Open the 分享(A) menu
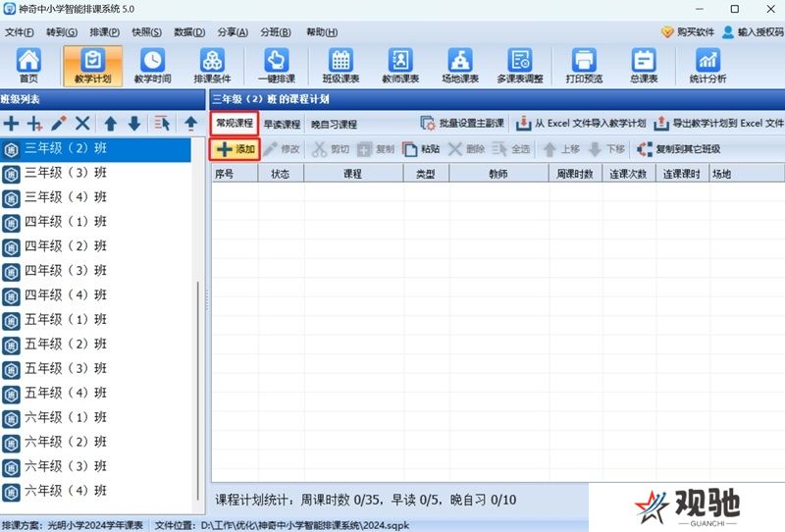785x532 pixels. (x=233, y=32)
